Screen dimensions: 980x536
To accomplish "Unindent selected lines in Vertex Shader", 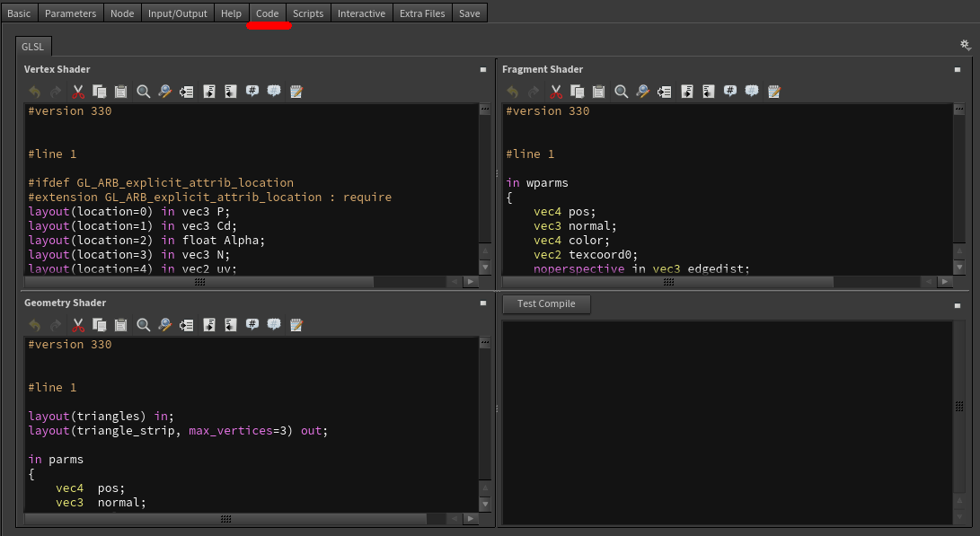I will pyautogui.click(x=231, y=92).
